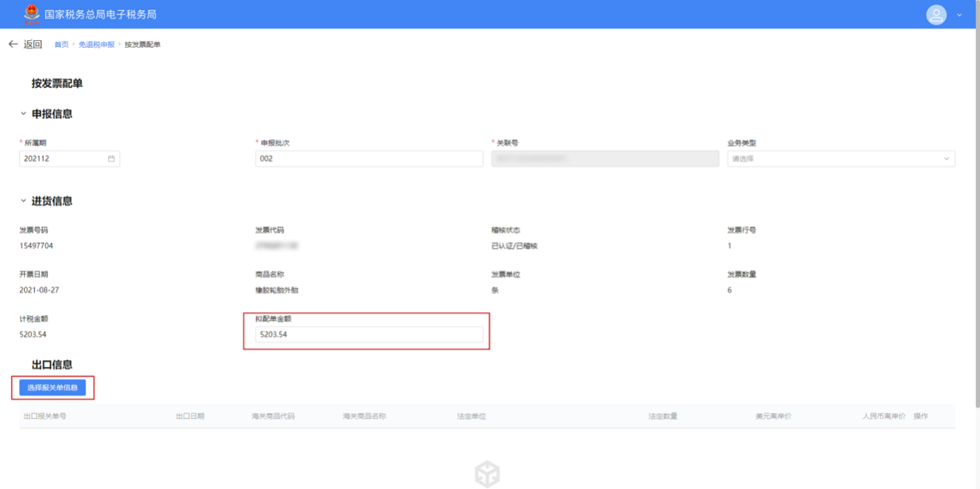Click the empty-table box icon

[x=487, y=474]
